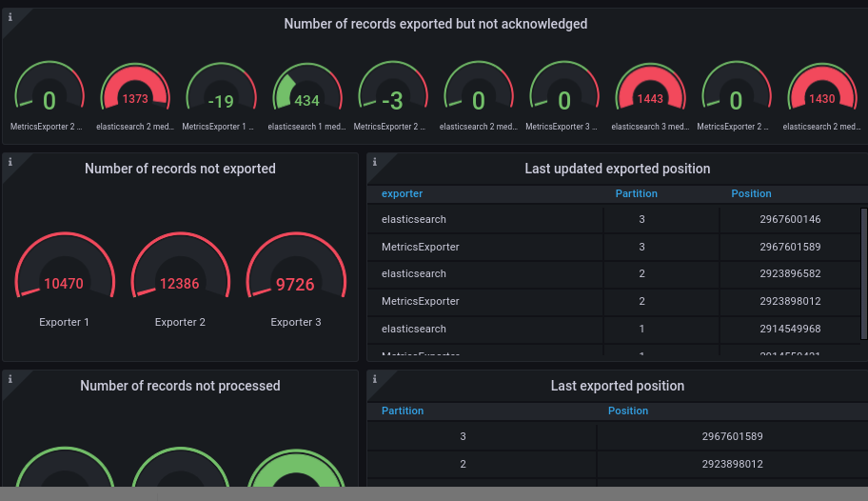Open 'Last updated exported position' panel title menu
868x501 pixels.
point(618,169)
